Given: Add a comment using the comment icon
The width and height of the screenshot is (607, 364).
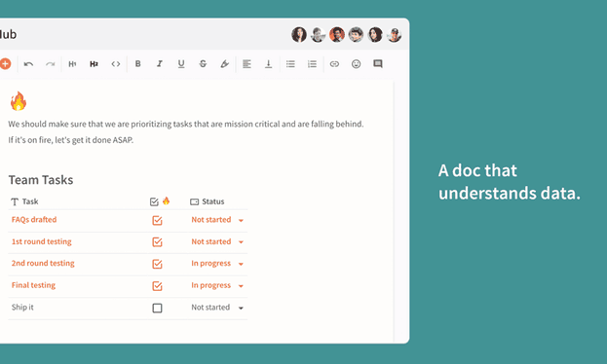Looking at the screenshot, I should (x=378, y=64).
